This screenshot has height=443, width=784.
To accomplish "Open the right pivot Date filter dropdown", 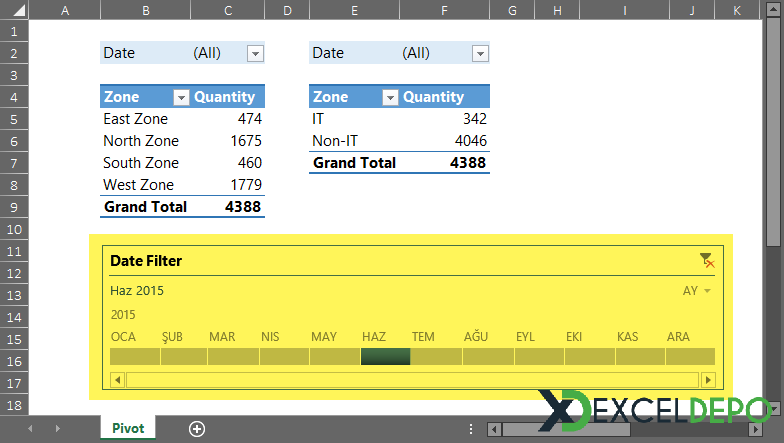I will coord(480,54).
